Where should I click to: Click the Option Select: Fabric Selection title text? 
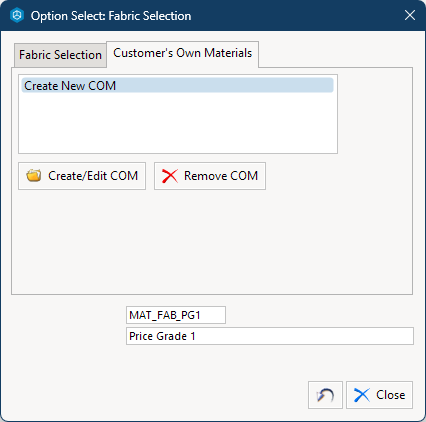pyautogui.click(x=111, y=16)
